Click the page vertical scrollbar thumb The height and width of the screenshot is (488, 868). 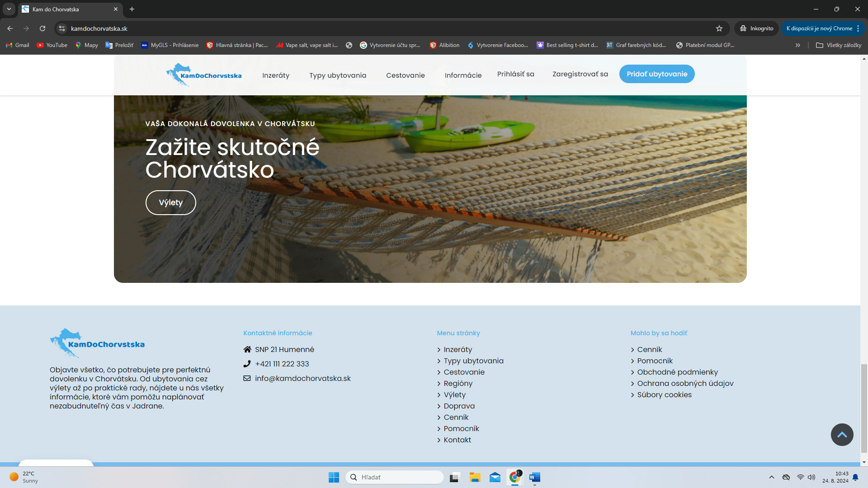(864, 408)
